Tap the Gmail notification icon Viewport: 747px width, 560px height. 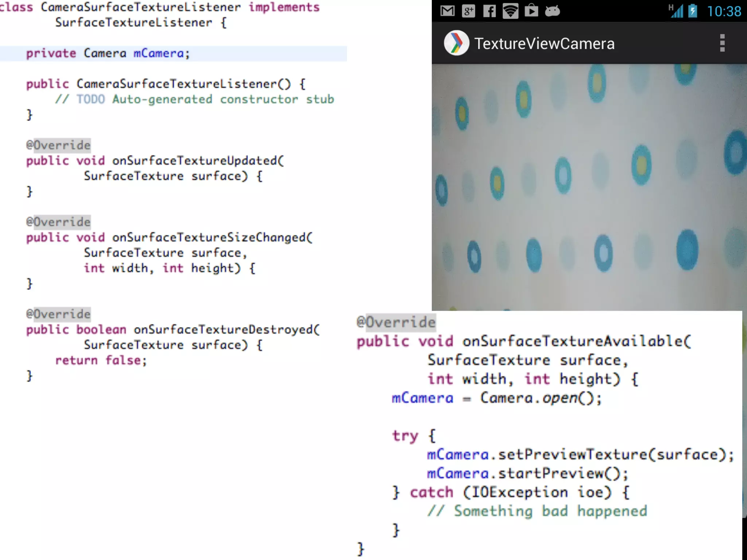click(447, 11)
